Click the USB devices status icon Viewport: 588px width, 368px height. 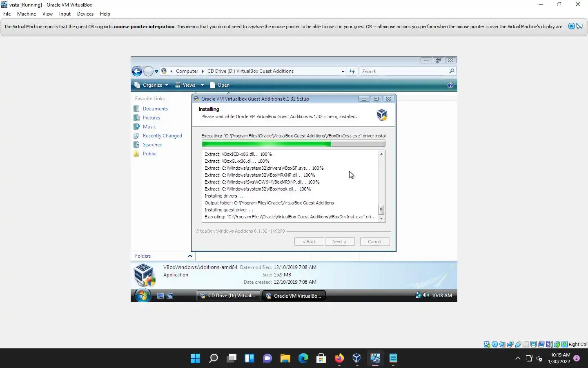[518, 344]
